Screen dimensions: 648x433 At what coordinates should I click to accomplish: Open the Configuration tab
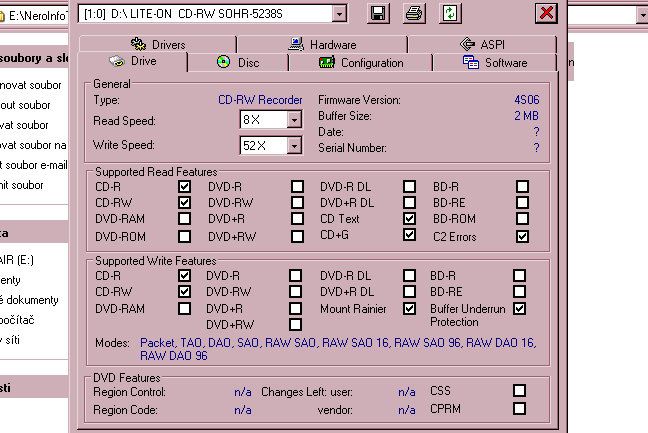(360, 63)
